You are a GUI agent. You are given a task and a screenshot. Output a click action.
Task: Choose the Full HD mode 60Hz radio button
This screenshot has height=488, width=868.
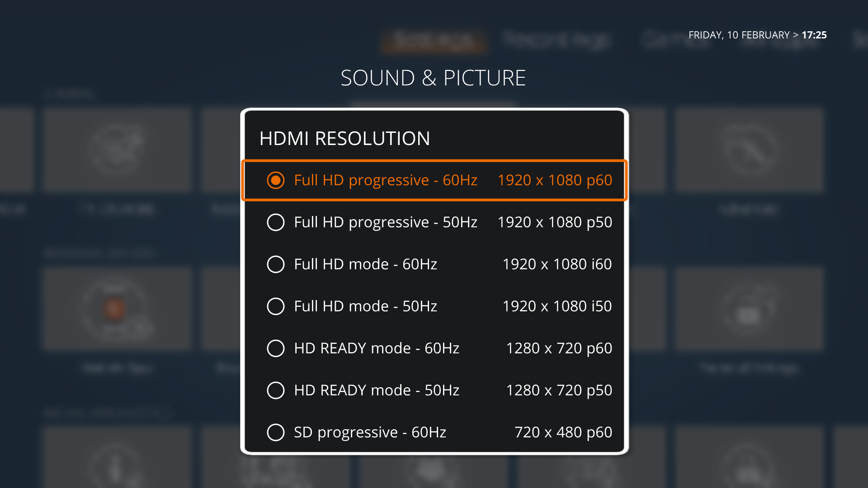pyautogui.click(x=276, y=264)
